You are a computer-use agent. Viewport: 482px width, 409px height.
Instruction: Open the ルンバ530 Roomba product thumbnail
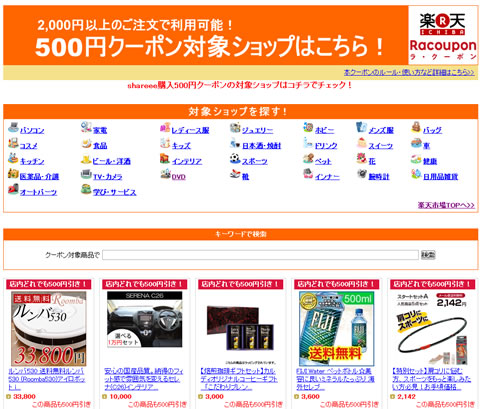pos(49,329)
